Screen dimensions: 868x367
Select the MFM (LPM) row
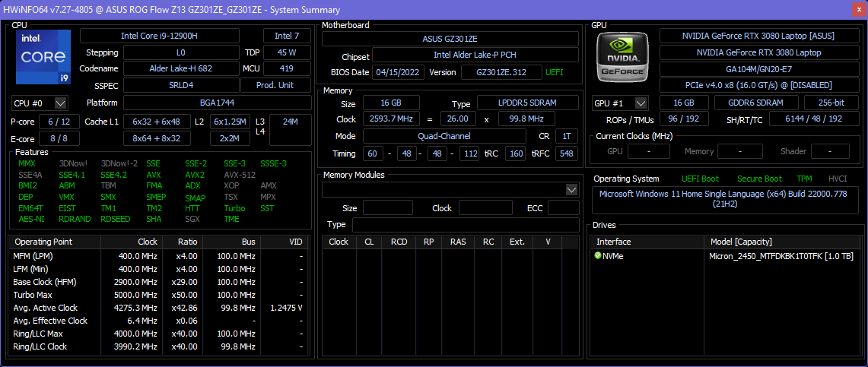[157, 256]
